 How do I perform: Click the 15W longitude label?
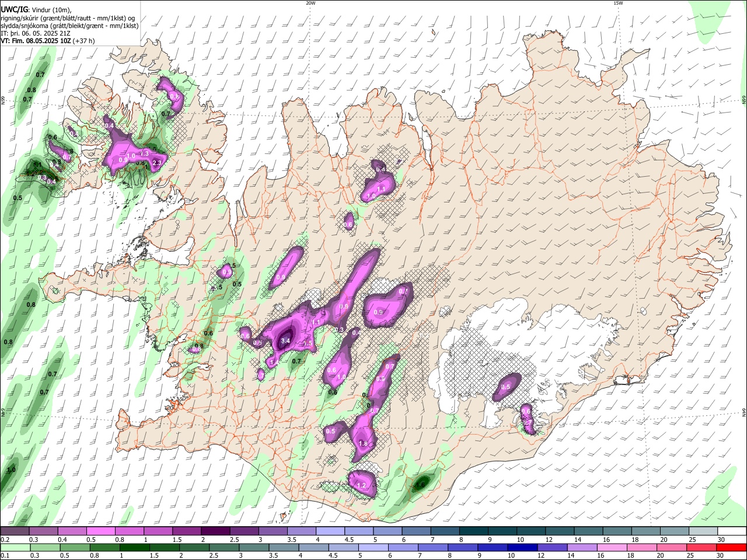tap(618, 3)
